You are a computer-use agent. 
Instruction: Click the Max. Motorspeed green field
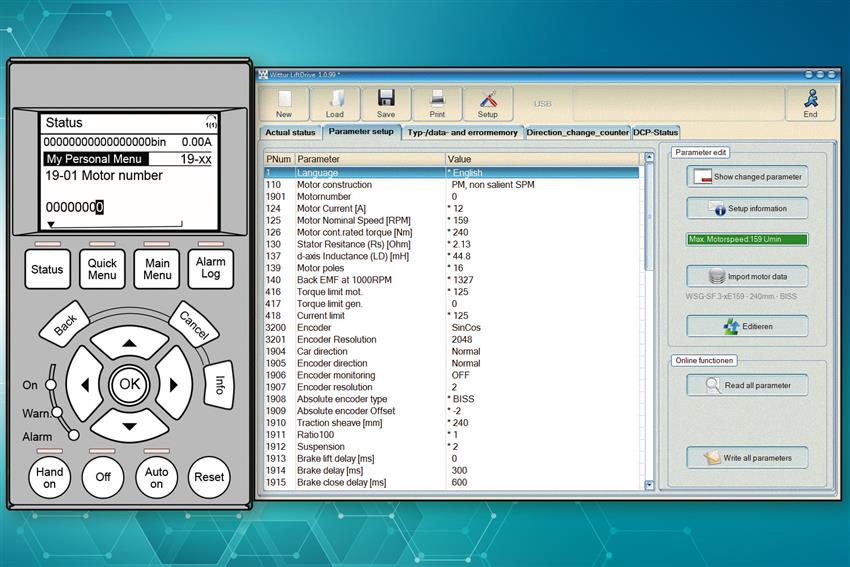(x=747, y=240)
